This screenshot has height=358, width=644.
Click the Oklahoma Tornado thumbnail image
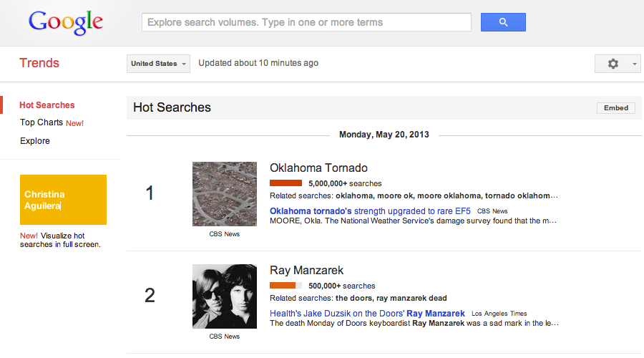tap(224, 194)
